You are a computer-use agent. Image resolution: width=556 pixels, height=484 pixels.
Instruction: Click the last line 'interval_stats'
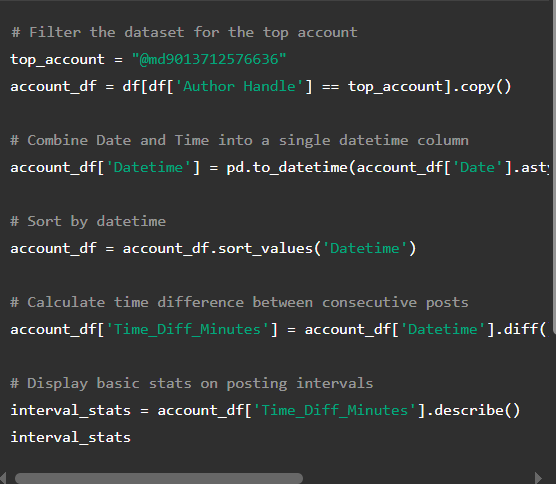click(x=71, y=437)
